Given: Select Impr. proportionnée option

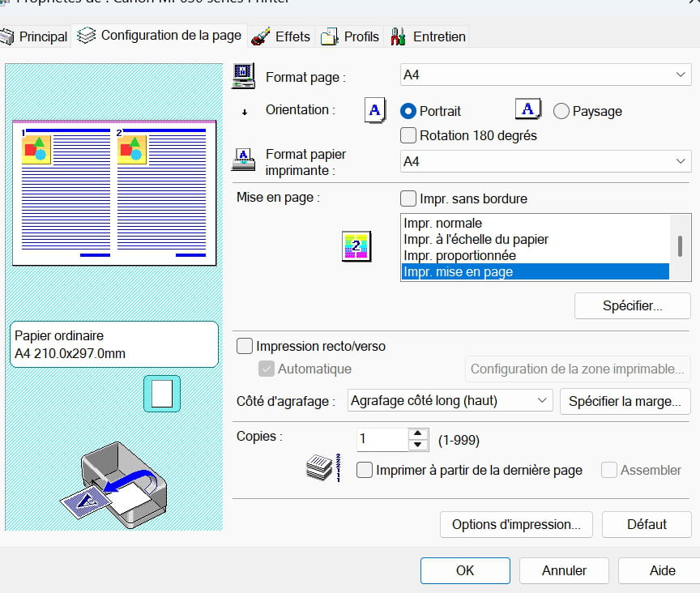Looking at the screenshot, I should point(535,255).
